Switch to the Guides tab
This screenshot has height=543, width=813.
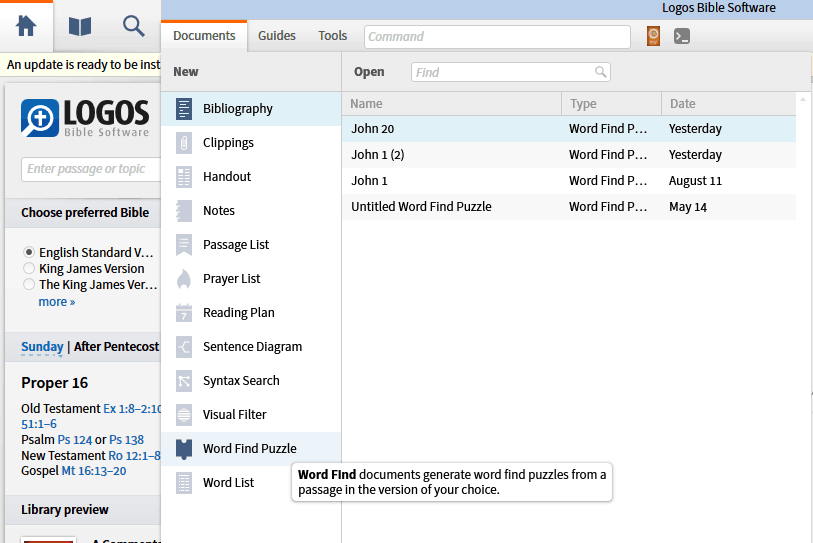pyautogui.click(x=277, y=36)
